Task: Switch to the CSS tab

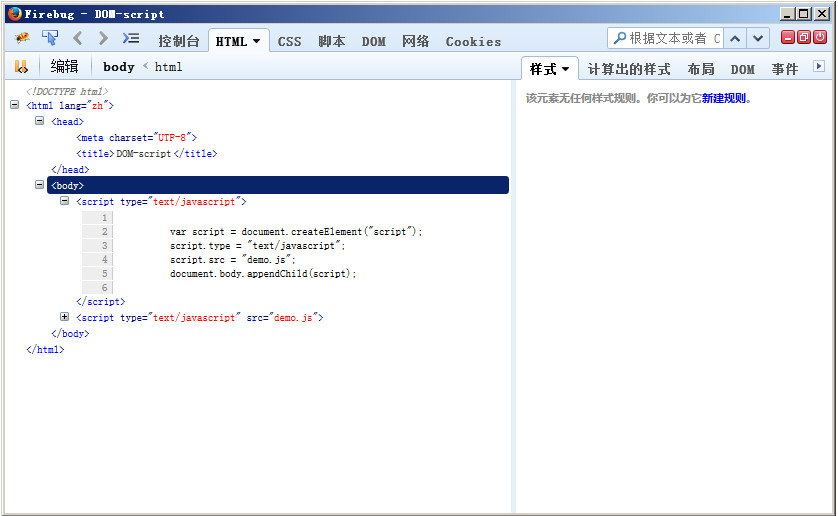Action: [289, 41]
